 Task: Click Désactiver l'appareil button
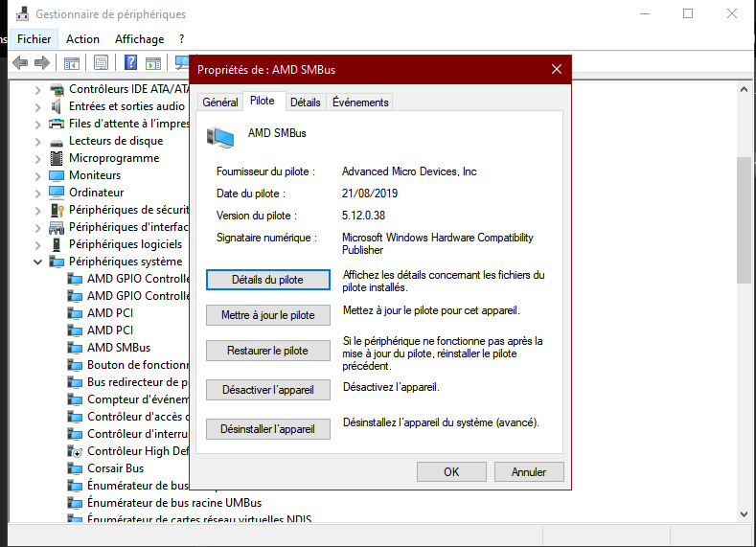[267, 390]
